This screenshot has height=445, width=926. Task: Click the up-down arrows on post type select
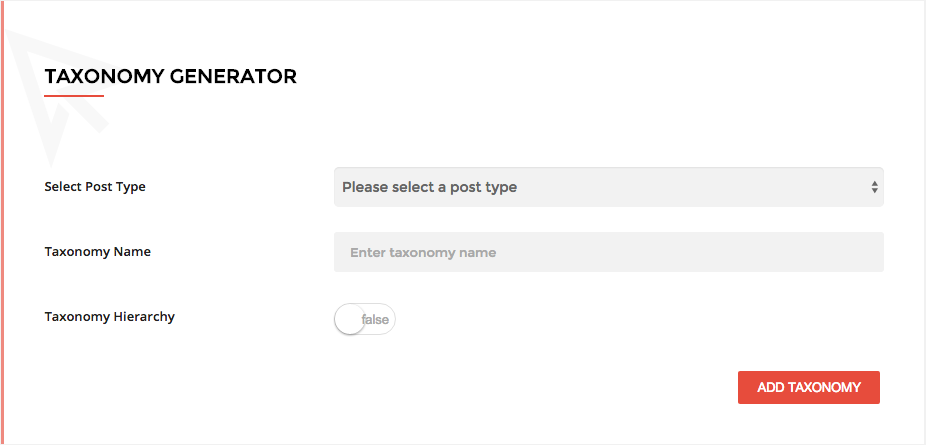(x=874, y=187)
